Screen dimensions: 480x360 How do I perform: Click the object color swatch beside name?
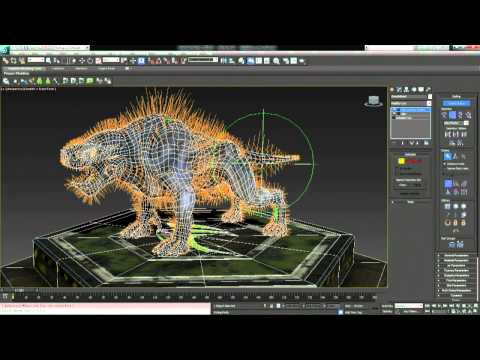(x=430, y=96)
